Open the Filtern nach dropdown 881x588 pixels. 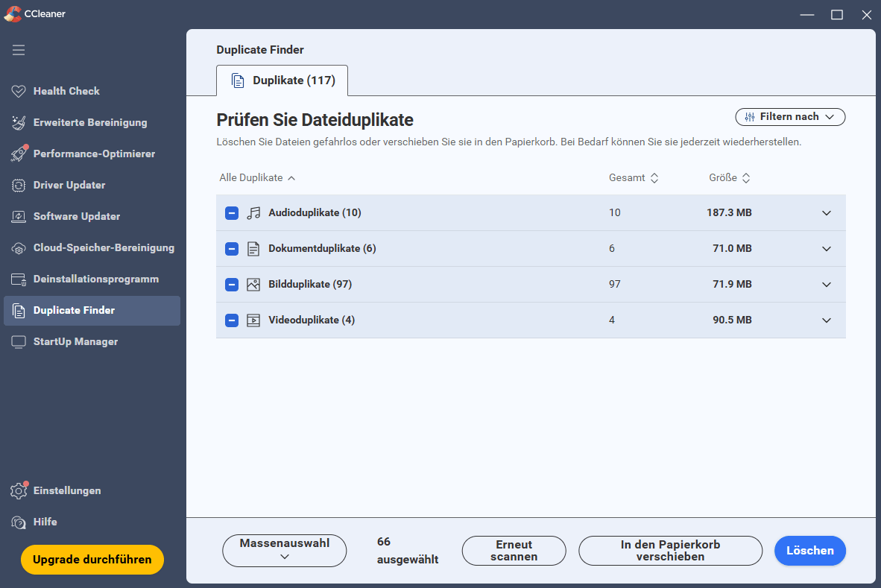(790, 117)
